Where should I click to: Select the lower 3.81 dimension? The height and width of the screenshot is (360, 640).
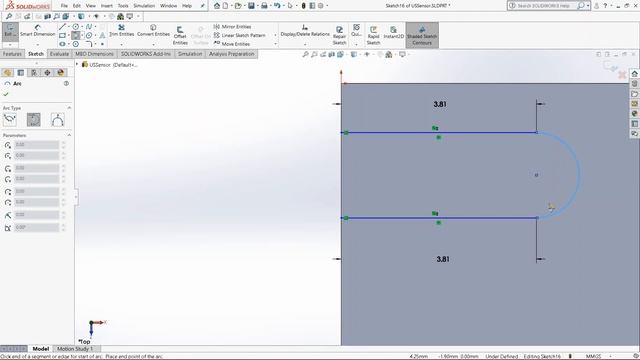(443, 259)
